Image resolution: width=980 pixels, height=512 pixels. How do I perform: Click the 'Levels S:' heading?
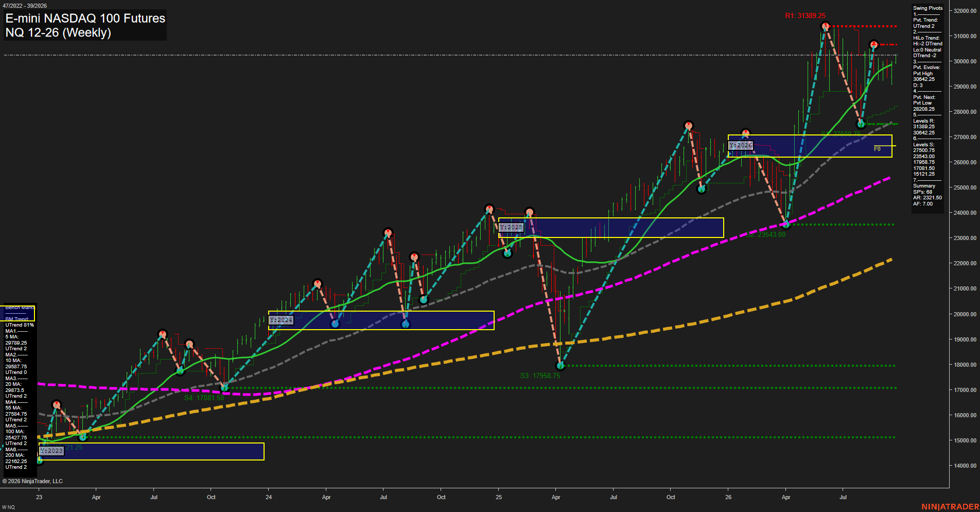(923, 145)
